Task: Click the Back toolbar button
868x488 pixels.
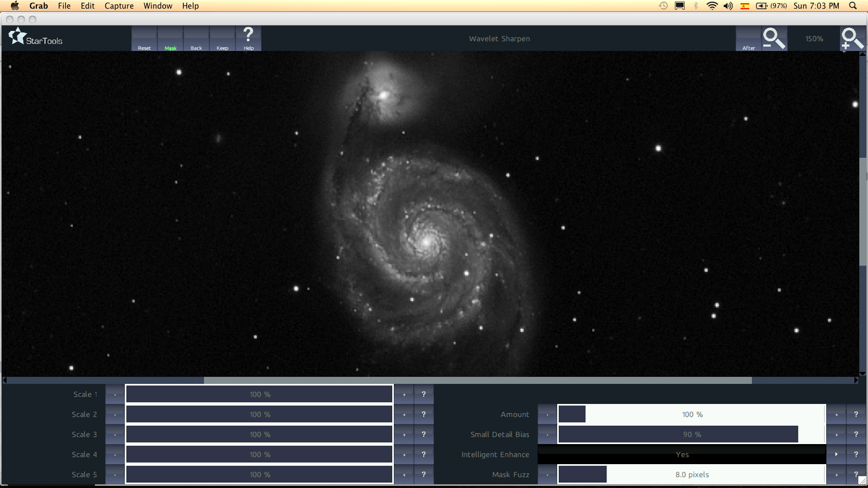Action: [x=196, y=39]
